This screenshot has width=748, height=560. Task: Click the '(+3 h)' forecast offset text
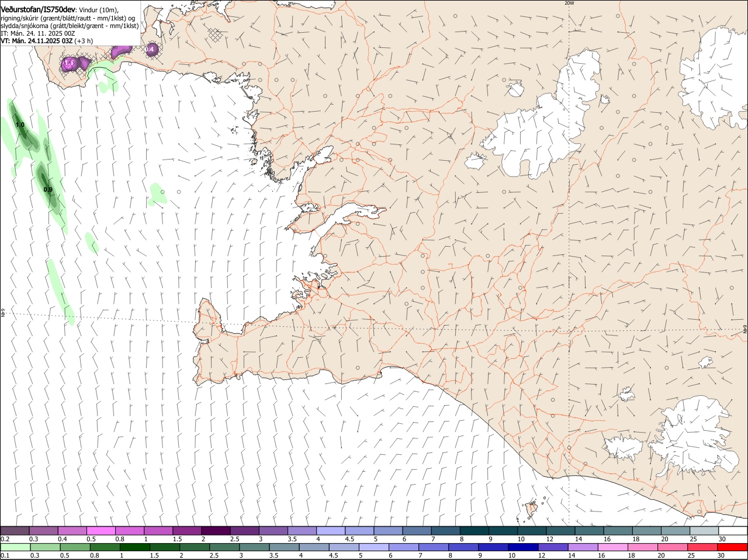[x=84, y=41]
